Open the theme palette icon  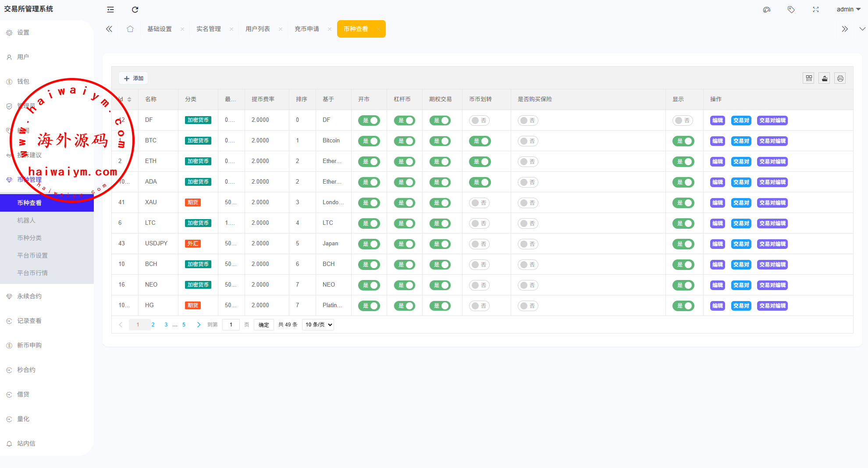tap(767, 10)
